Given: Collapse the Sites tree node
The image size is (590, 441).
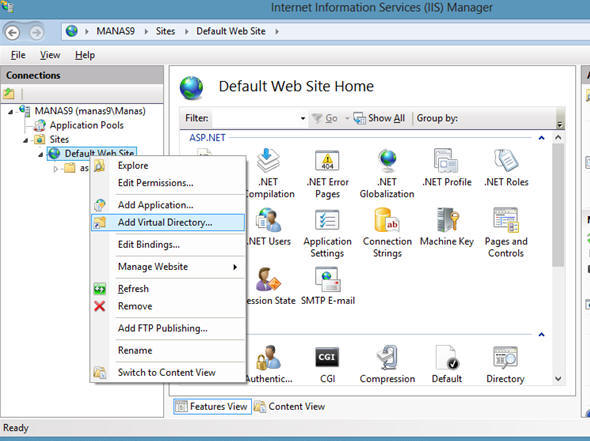Looking at the screenshot, I should (x=26, y=140).
